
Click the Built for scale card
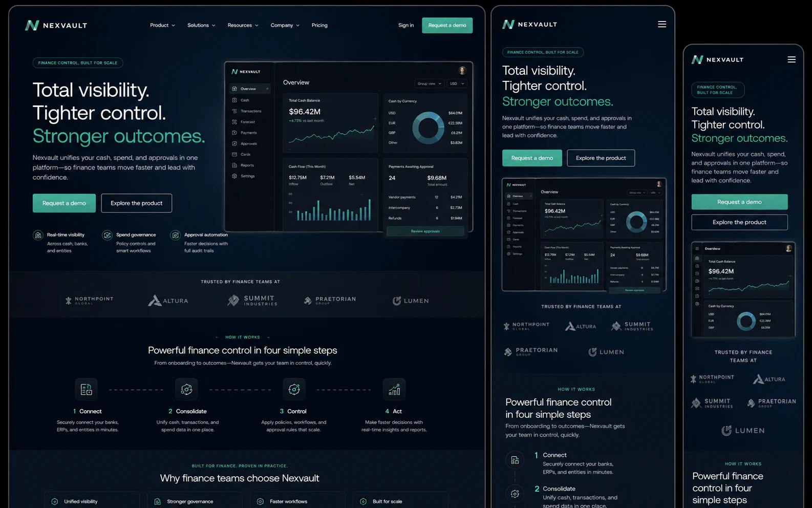click(400, 500)
